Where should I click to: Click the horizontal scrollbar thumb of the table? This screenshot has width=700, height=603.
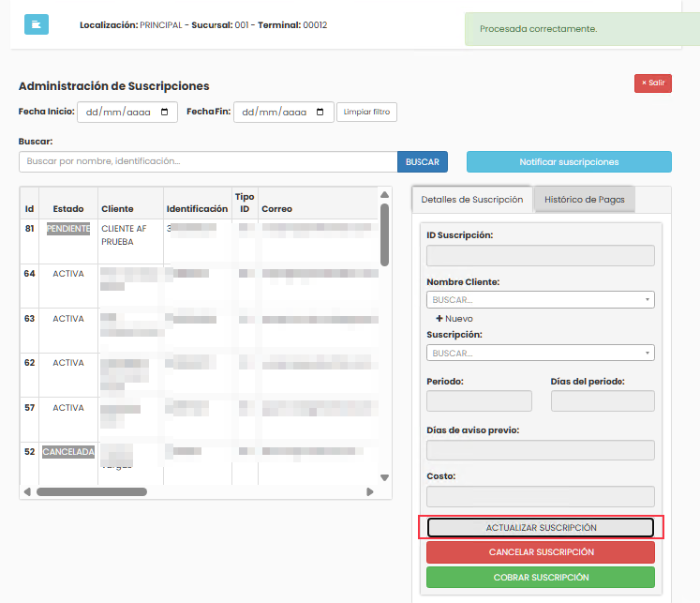91,491
